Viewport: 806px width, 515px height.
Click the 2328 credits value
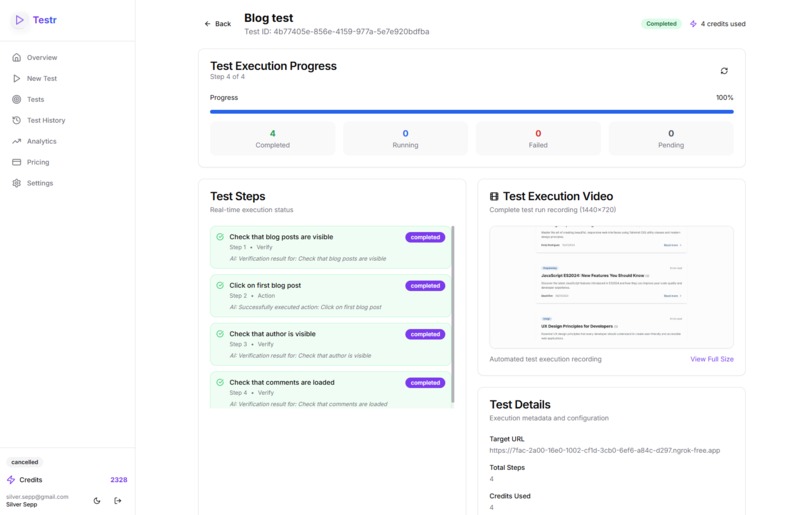tap(119, 480)
